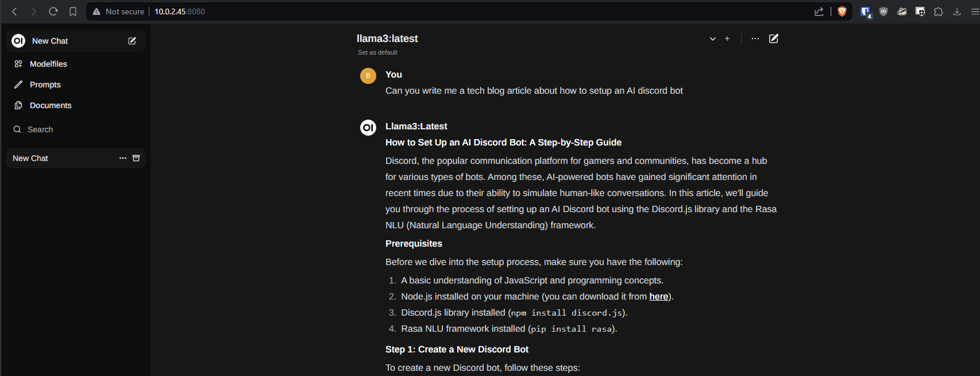The width and height of the screenshot is (980, 376).
Task: Open the browser hamburger menu
Action: click(x=975, y=11)
